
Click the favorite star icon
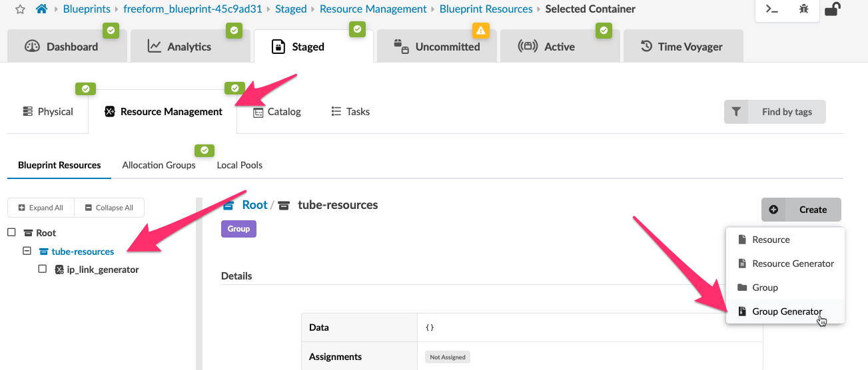(20, 9)
